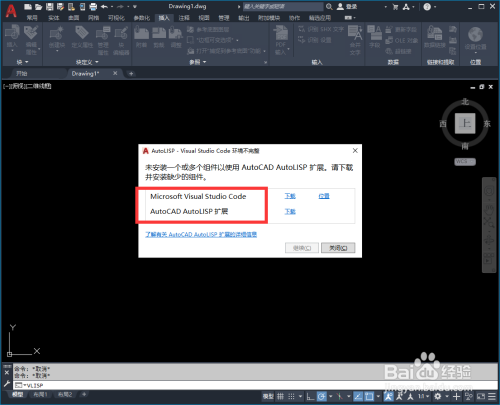The width and height of the screenshot is (500, 405).
Task: Open the AutoLISP extension details link
Action: (x=201, y=234)
